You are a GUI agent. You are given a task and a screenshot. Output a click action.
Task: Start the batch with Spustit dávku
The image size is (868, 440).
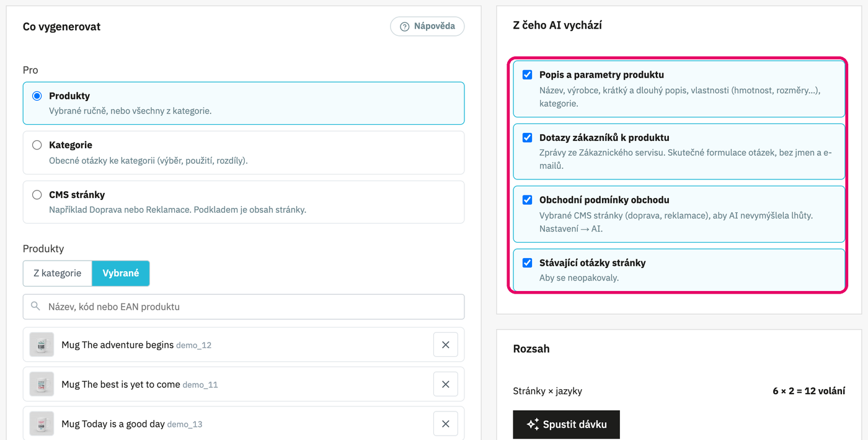[566, 424]
